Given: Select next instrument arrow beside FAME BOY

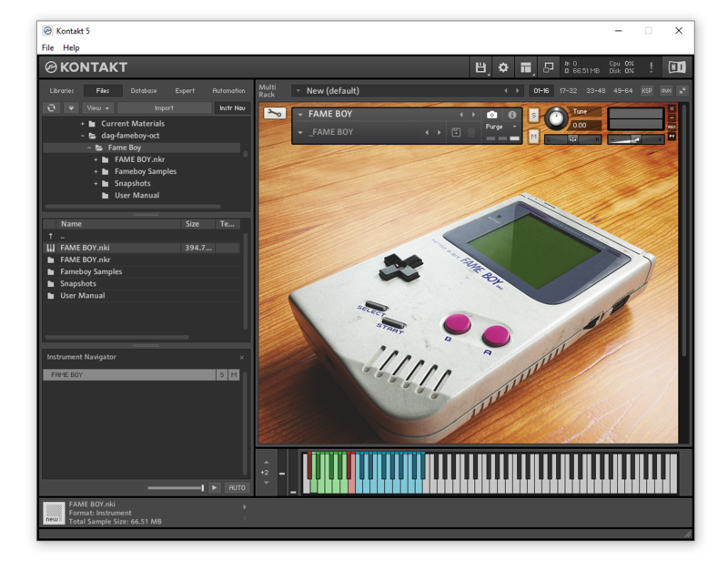Looking at the screenshot, I should pos(473,115).
